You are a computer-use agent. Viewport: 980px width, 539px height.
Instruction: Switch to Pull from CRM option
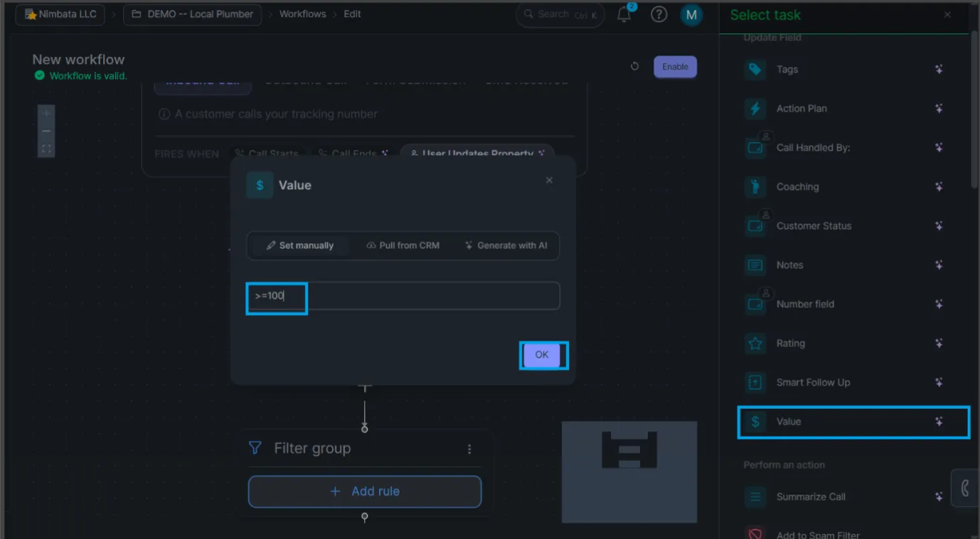pos(403,245)
